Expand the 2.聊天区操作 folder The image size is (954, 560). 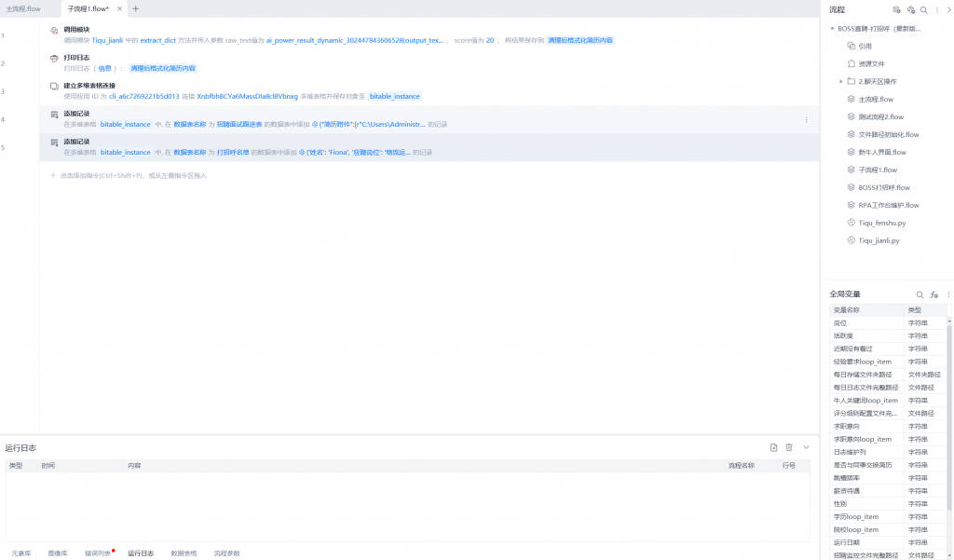point(841,81)
